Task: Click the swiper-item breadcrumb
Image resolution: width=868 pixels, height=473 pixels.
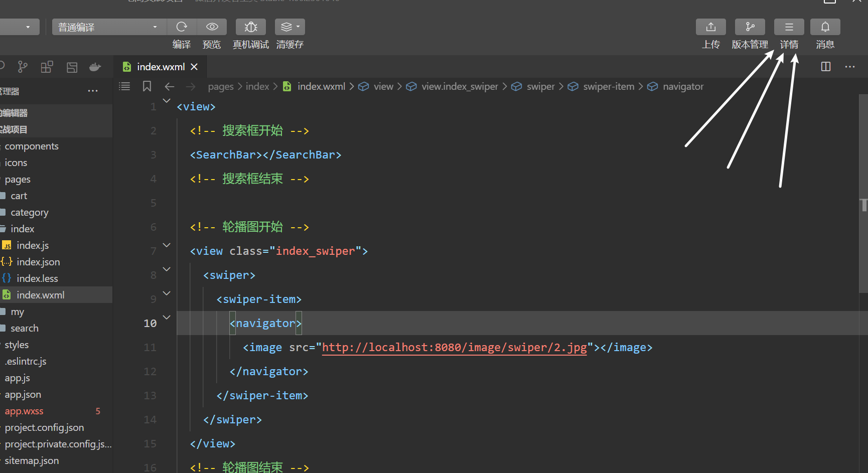Action: 609,86
